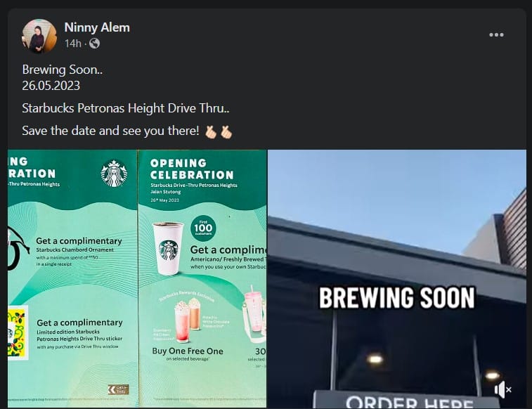Visit Ninny Alem's profile via name link
This screenshot has width=532, height=409.
coord(97,27)
